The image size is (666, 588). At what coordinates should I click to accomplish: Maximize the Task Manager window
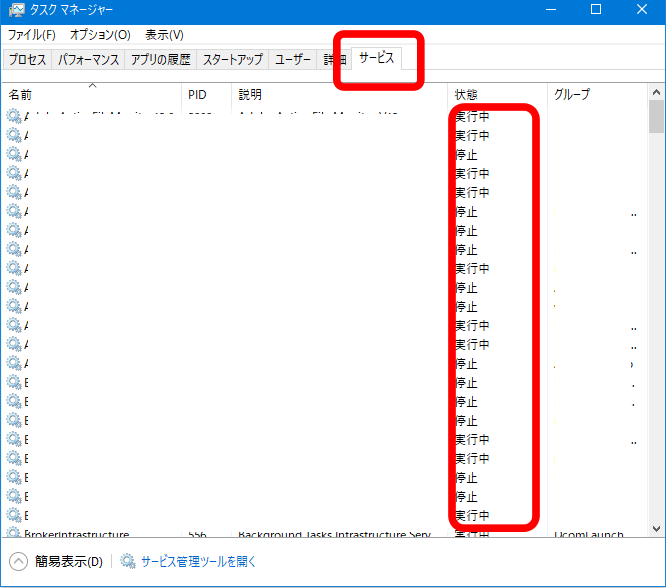tap(596, 9)
